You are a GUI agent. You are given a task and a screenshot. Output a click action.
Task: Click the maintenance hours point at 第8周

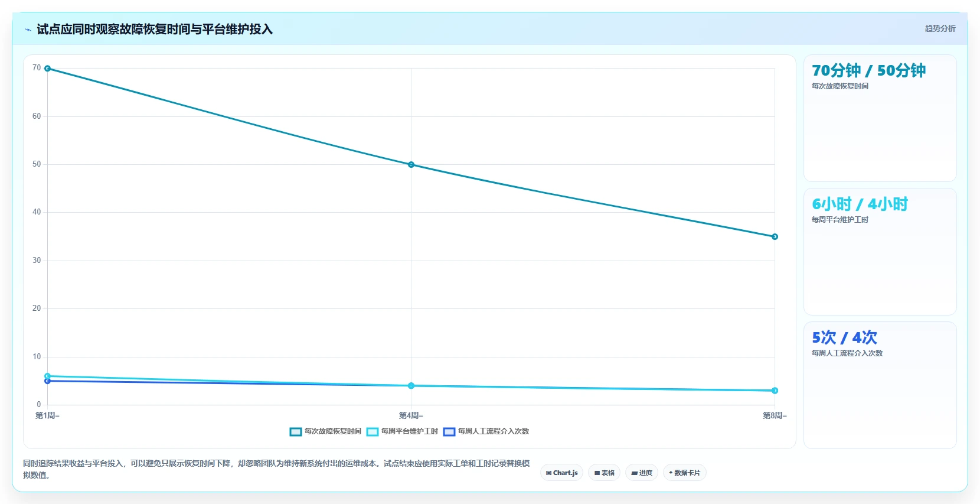point(775,391)
